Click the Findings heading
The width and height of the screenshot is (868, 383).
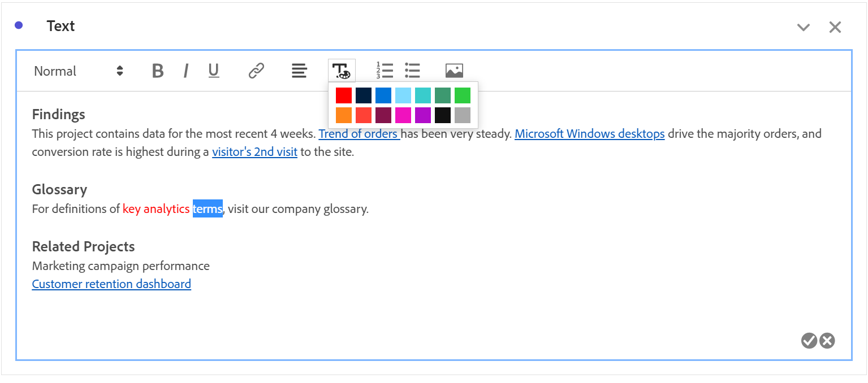59,114
